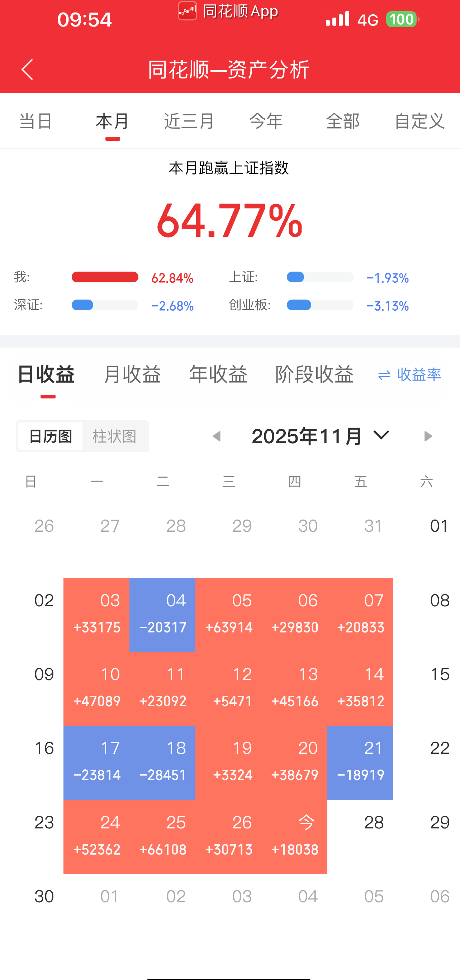460x980 pixels.
Task: Tap Saturday date 22
Action: (x=440, y=748)
